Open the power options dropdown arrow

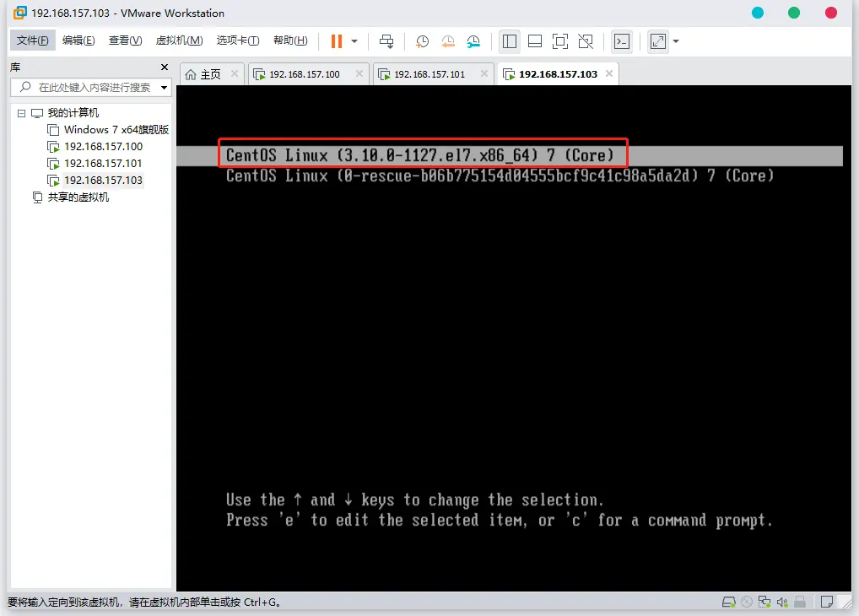tap(354, 41)
